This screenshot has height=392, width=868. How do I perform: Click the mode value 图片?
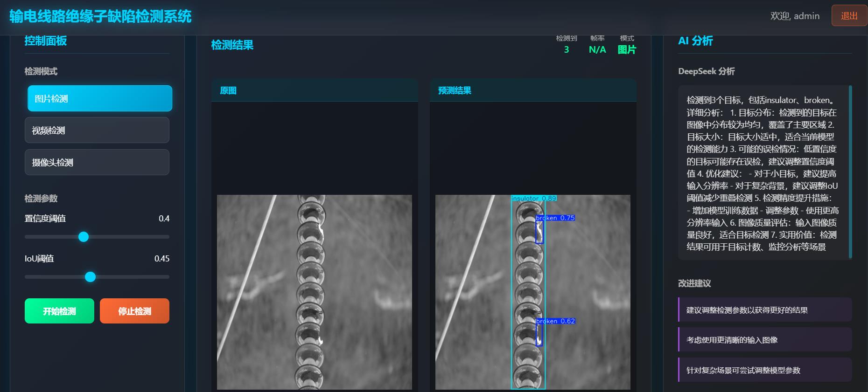tap(627, 49)
